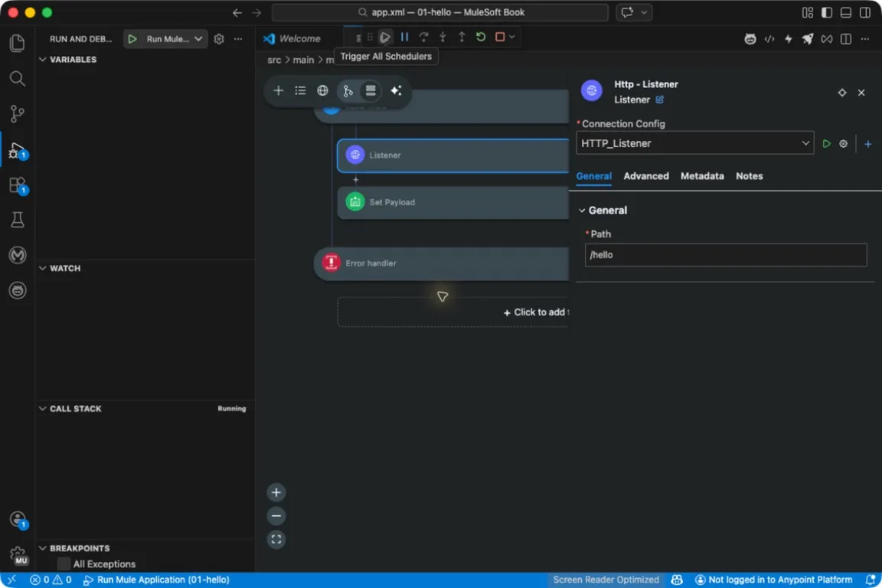Open the Run and Debug view

pyautogui.click(x=18, y=150)
